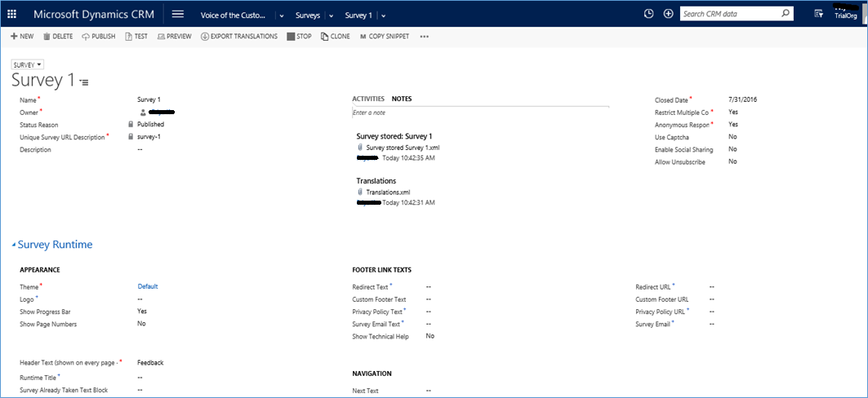This screenshot has height=398, width=868.
Task: Toggle Show Page Numbers No value
Action: 141,323
